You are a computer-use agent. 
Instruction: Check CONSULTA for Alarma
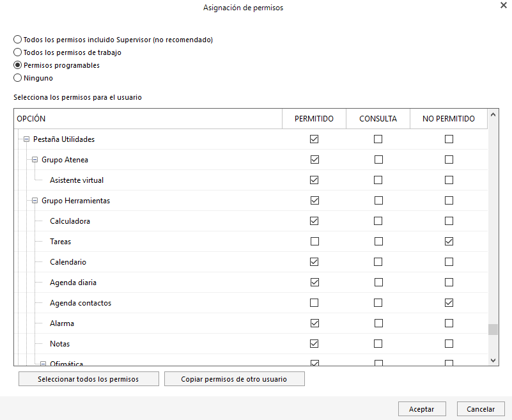(x=379, y=323)
